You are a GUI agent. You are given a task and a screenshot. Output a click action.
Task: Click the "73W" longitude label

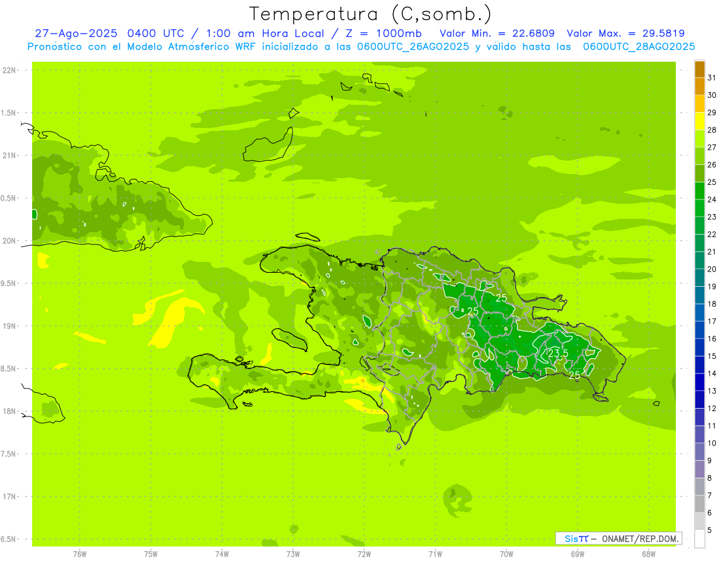tap(293, 554)
